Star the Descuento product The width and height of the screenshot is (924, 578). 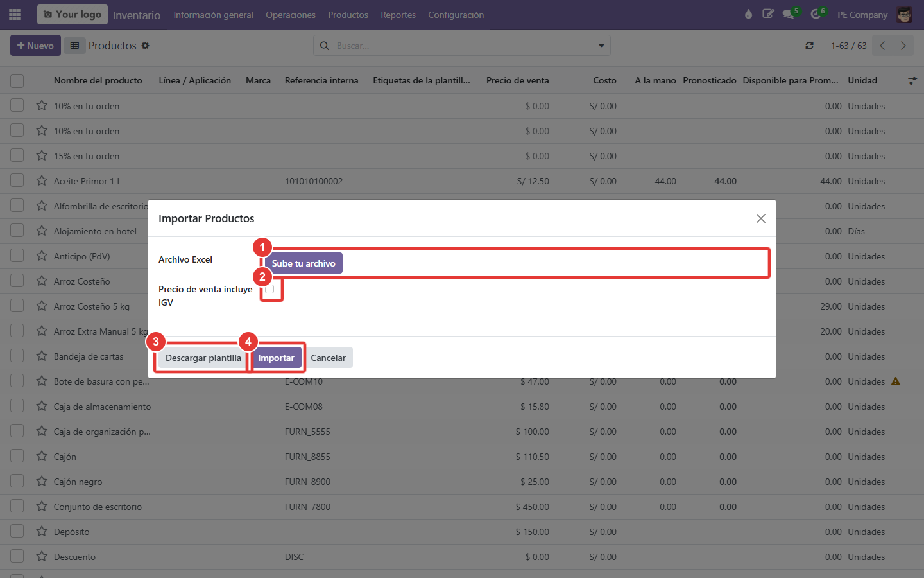click(x=42, y=556)
